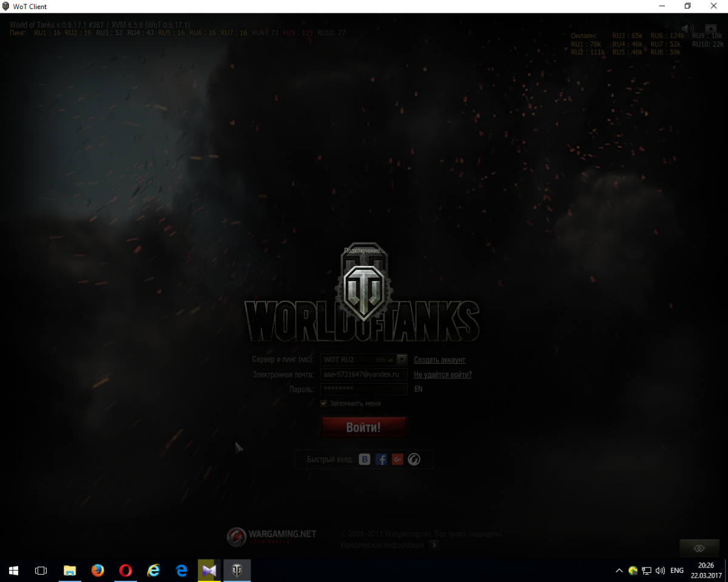This screenshot has height=582, width=728.
Task: Click the ping value RU4 : 43
Action: pos(140,33)
